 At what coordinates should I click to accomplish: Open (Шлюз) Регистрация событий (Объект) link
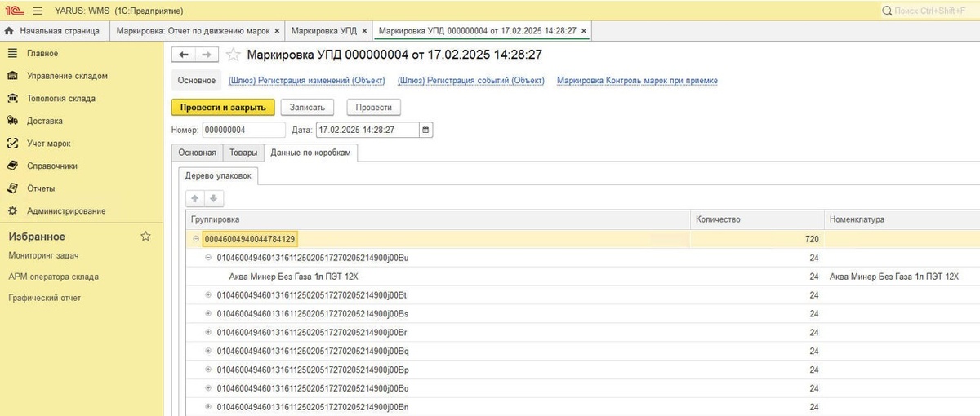point(470,81)
